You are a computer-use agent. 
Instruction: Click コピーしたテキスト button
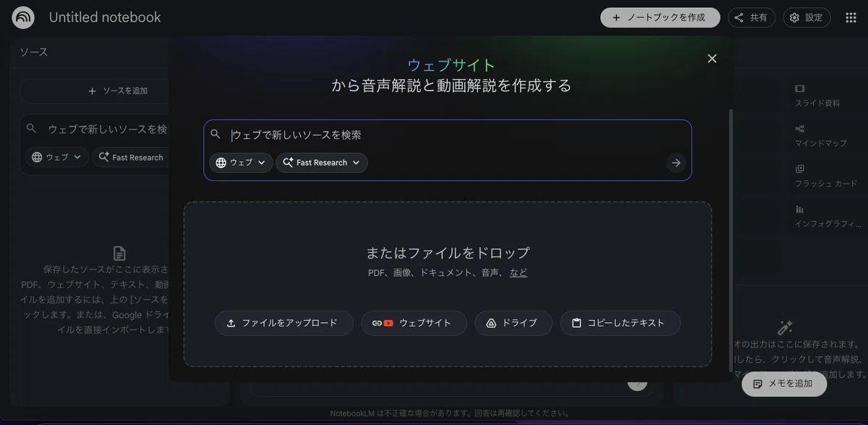point(620,323)
